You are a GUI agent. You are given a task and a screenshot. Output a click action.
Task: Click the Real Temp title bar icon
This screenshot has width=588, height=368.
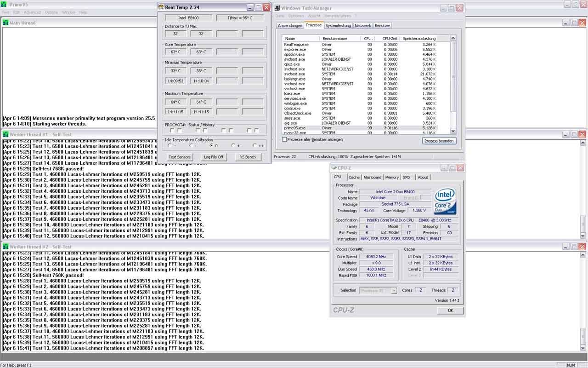click(x=161, y=7)
